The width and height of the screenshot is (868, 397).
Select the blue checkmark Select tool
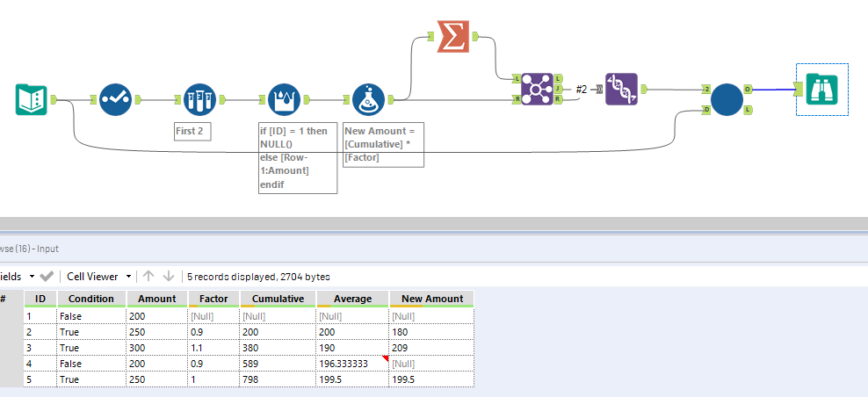(x=115, y=99)
